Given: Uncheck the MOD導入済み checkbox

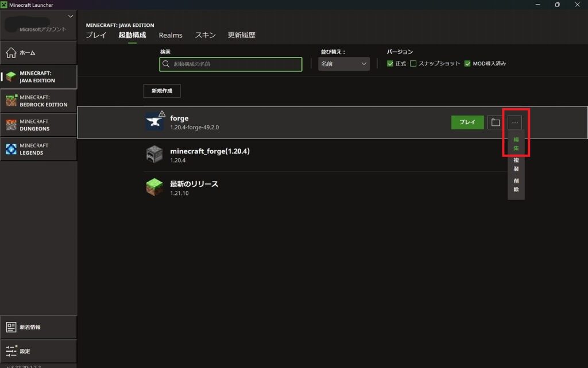Looking at the screenshot, I should [467, 64].
